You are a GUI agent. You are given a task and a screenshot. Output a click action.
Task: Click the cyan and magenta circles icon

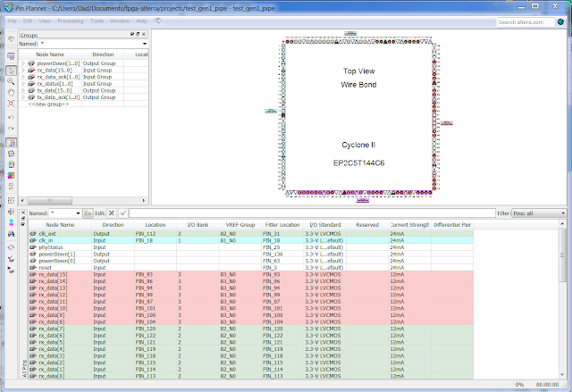(x=11, y=222)
